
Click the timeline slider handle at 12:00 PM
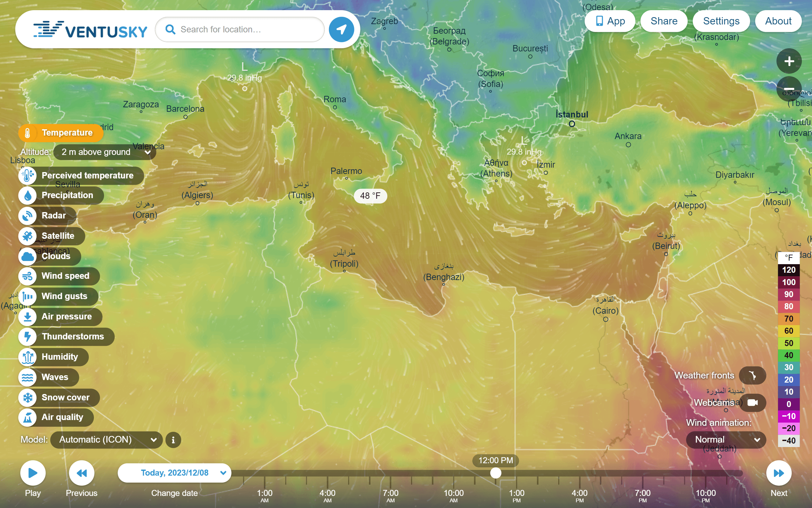coord(495,473)
